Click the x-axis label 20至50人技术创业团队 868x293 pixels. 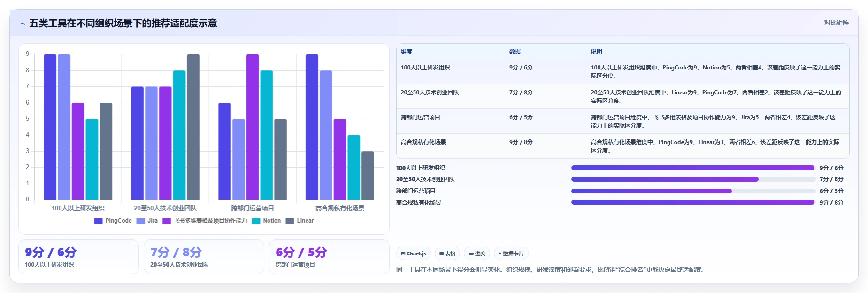pos(165,208)
